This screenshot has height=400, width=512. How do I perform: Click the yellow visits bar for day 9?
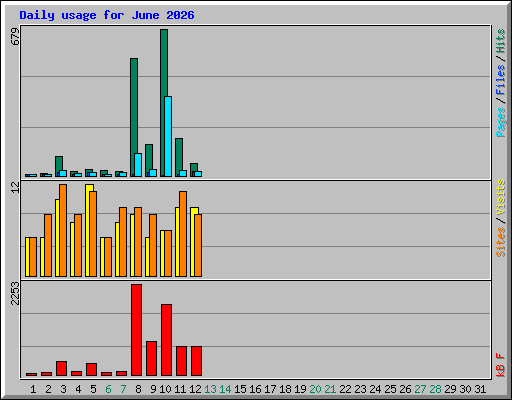coord(147,257)
